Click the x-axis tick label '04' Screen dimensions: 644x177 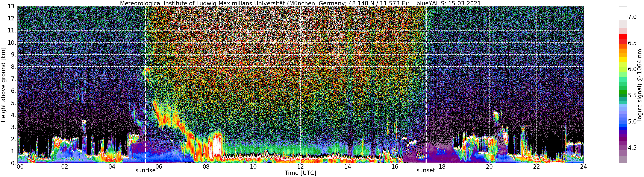(x=112, y=167)
